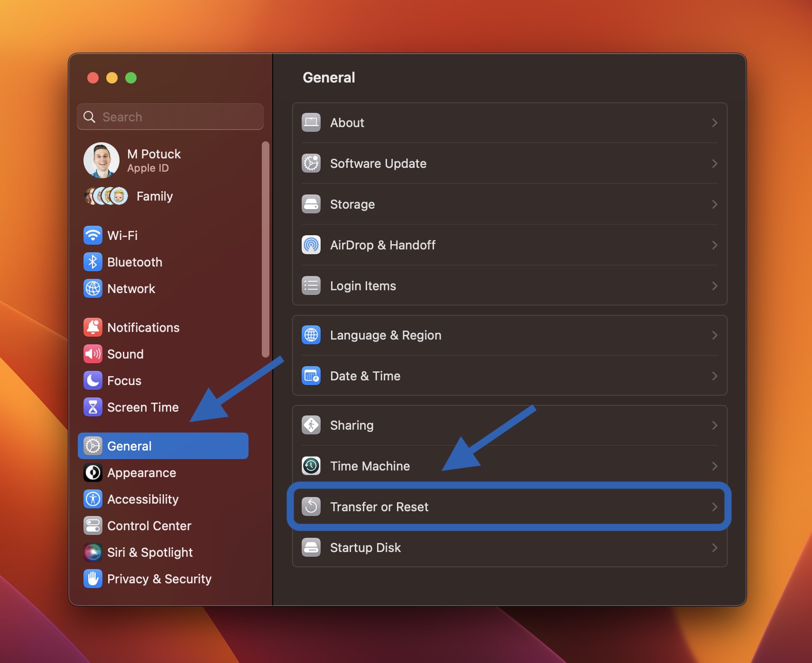Open the Privacy & Security hand icon
Screen dimensions: 812x663
93,579
